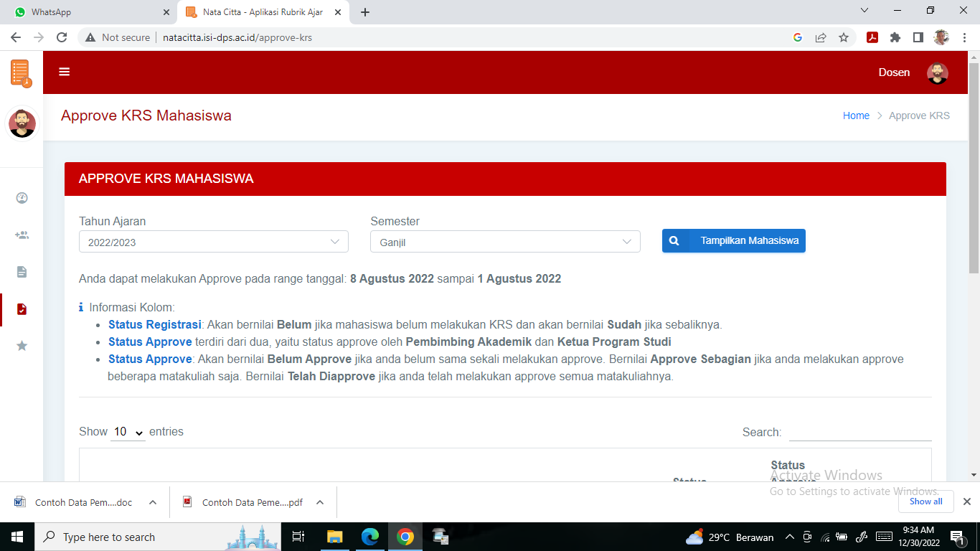Expand options for the .doc download
Screen dimensions: 980x551
tap(153, 502)
